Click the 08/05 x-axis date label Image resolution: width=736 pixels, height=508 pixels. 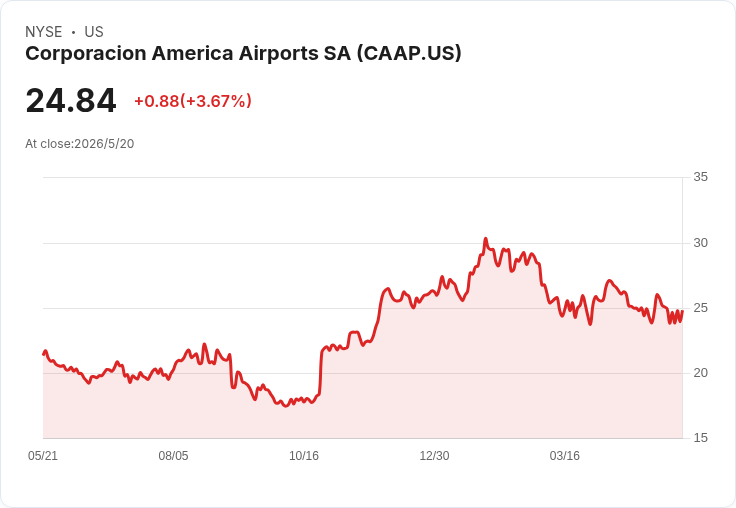173,455
